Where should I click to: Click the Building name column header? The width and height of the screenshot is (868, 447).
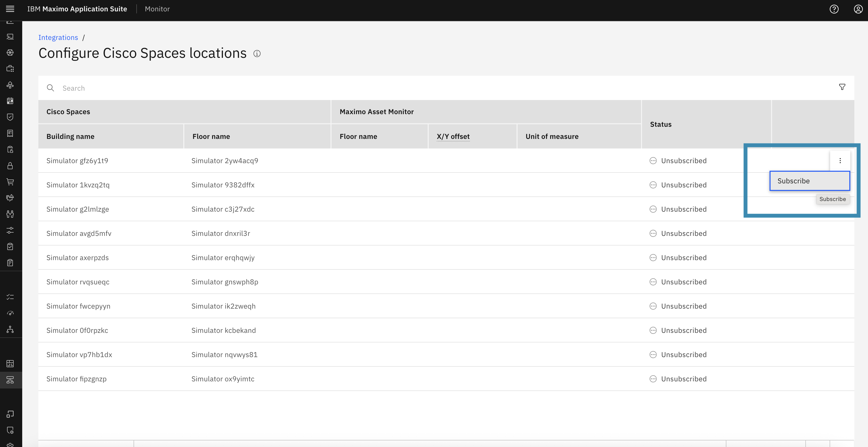[70, 137]
